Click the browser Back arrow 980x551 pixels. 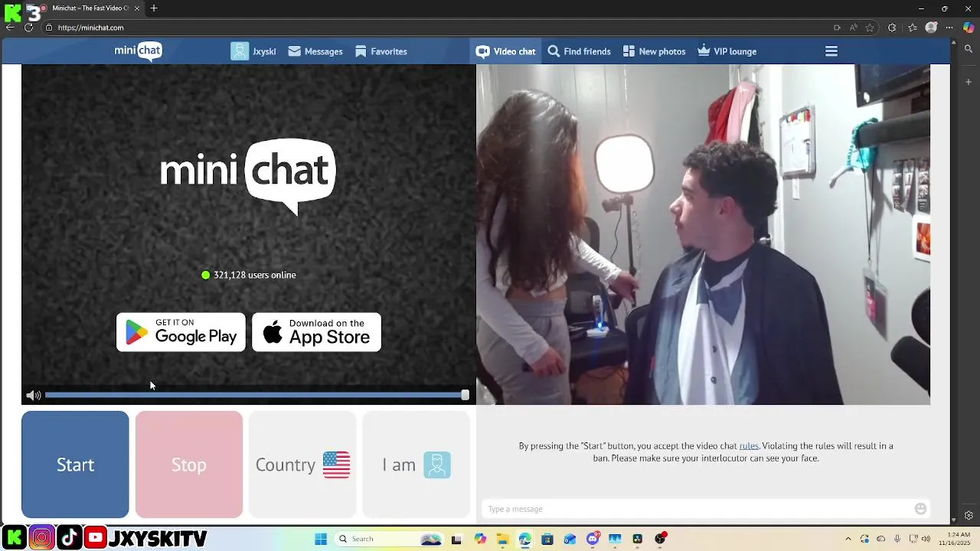(x=10, y=28)
